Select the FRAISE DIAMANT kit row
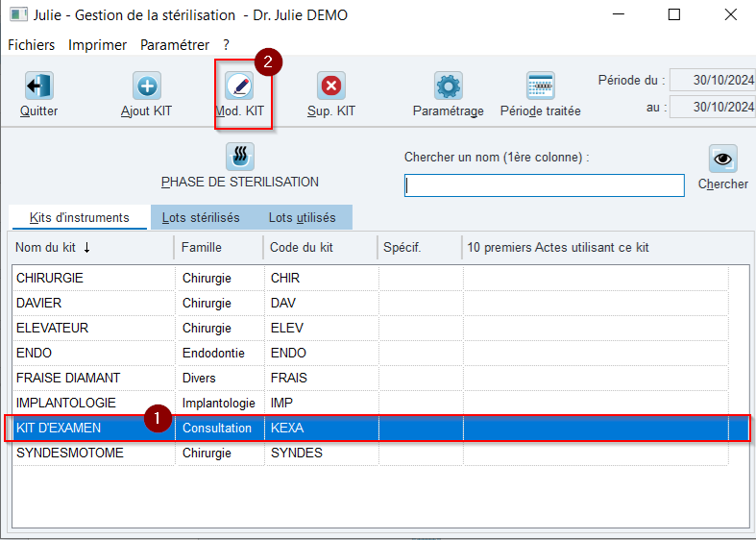Image resolution: width=756 pixels, height=540 pixels. [370, 378]
